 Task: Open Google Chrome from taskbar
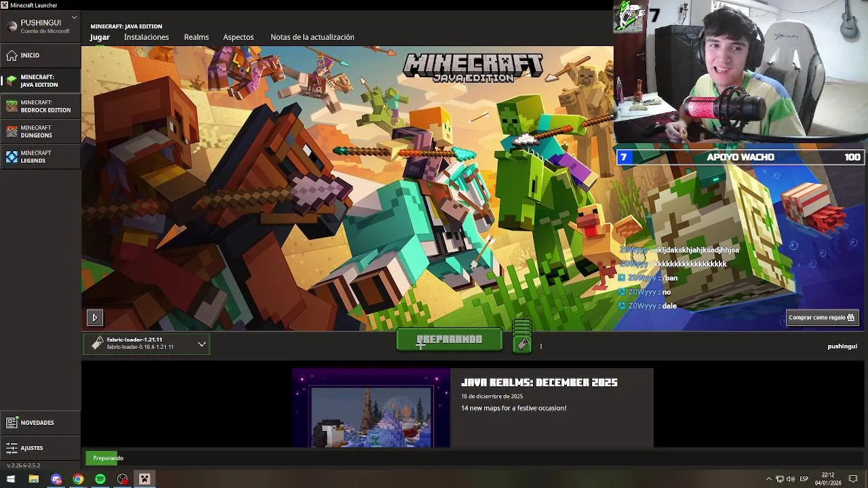pos(78,479)
